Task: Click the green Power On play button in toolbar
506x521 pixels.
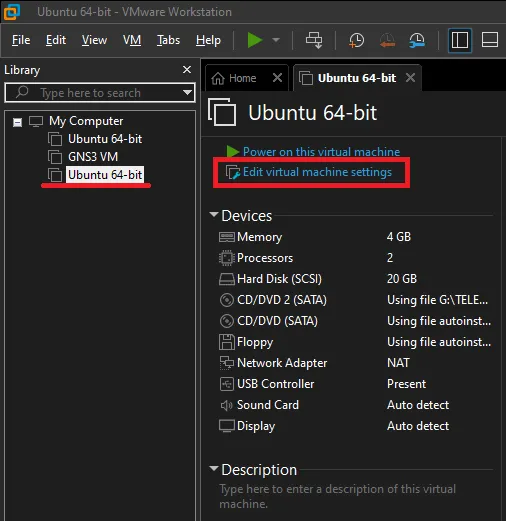Action: click(x=255, y=40)
